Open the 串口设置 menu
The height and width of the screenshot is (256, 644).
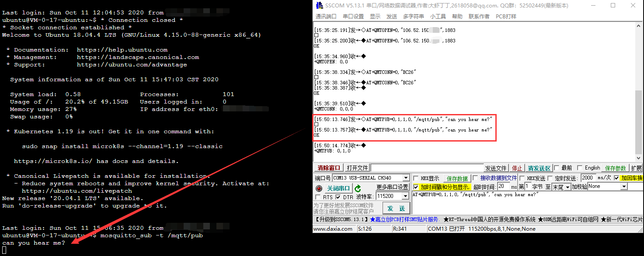pos(353,17)
